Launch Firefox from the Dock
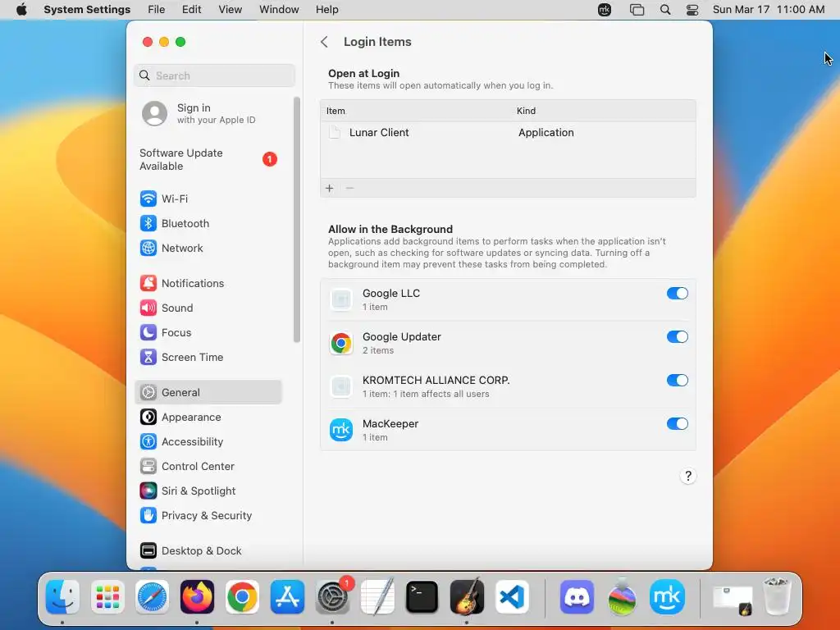Screen dimensions: 840x630 [x=197, y=596]
